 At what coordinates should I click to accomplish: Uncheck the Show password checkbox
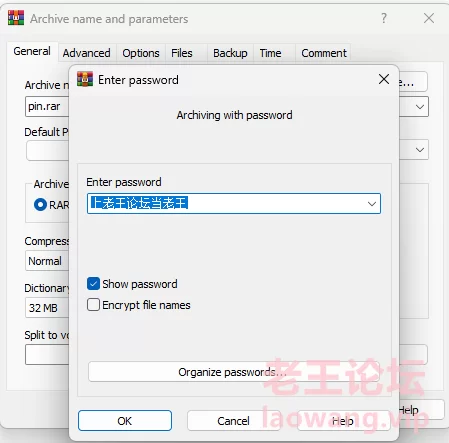point(93,284)
